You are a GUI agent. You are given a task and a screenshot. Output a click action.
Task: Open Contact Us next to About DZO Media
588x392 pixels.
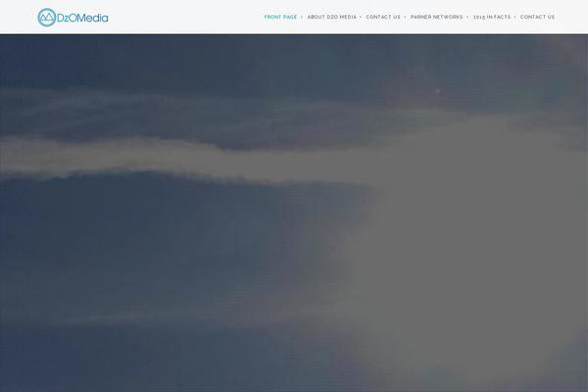(383, 17)
